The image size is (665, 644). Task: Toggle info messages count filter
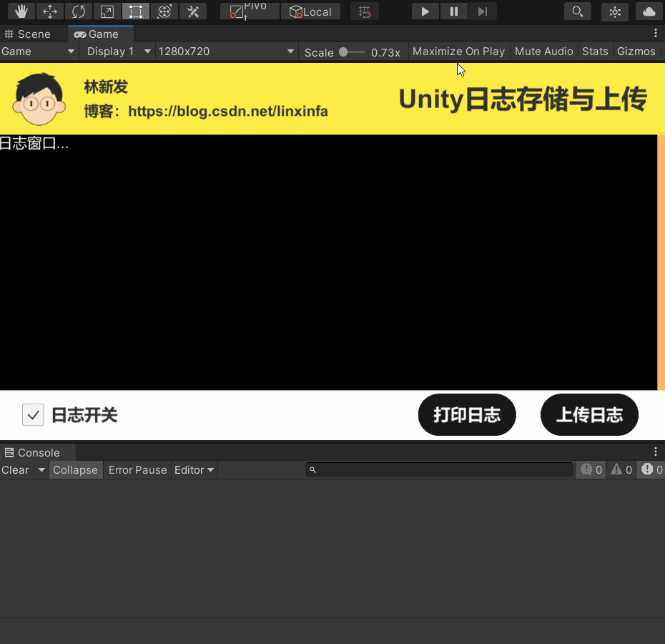pyautogui.click(x=591, y=469)
